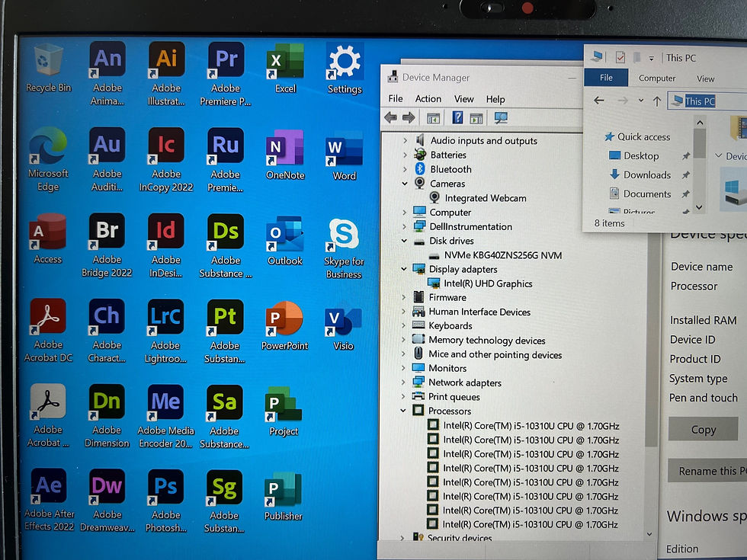The image size is (747, 560).
Task: Open Adobe Acrobat DC shortcut
Action: 48,331
